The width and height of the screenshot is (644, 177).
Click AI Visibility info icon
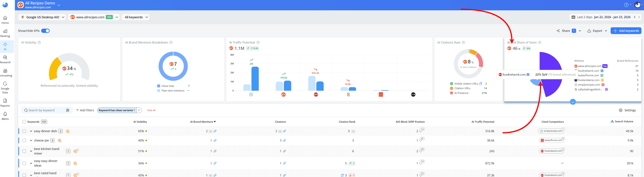click(x=39, y=43)
